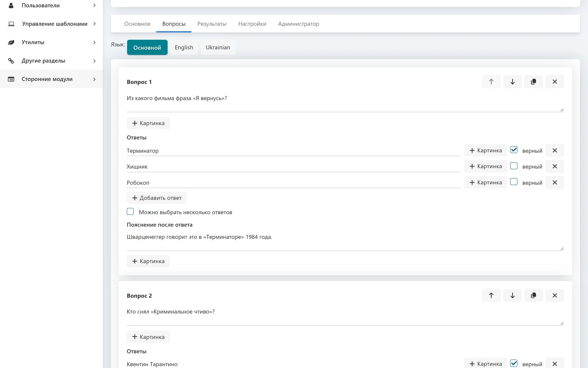588x368 pixels.
Task: Uncheck верный for Квентин Тарантино
Action: [514, 363]
